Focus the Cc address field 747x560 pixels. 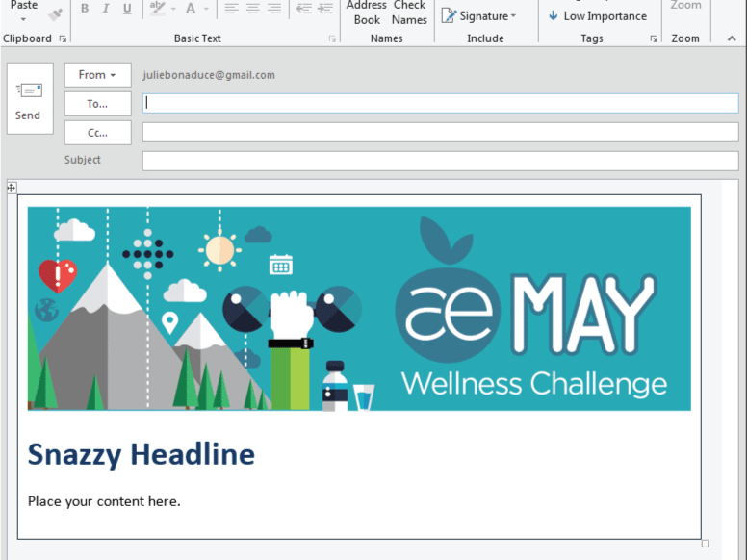(441, 133)
